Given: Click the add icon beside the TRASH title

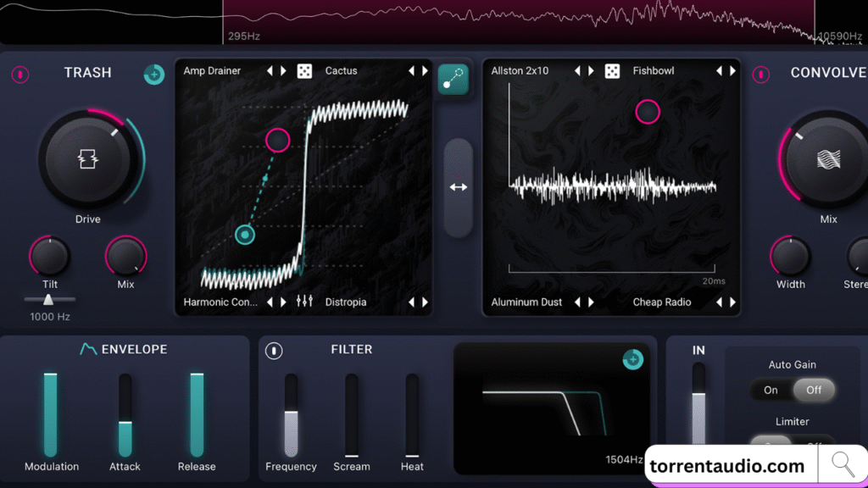Looking at the screenshot, I should [x=153, y=75].
